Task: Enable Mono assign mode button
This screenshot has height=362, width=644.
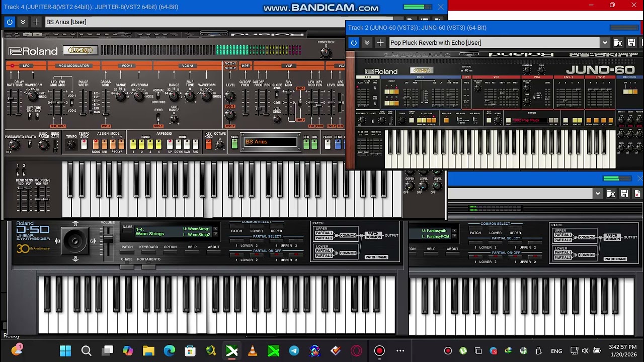Action: click(x=96, y=145)
